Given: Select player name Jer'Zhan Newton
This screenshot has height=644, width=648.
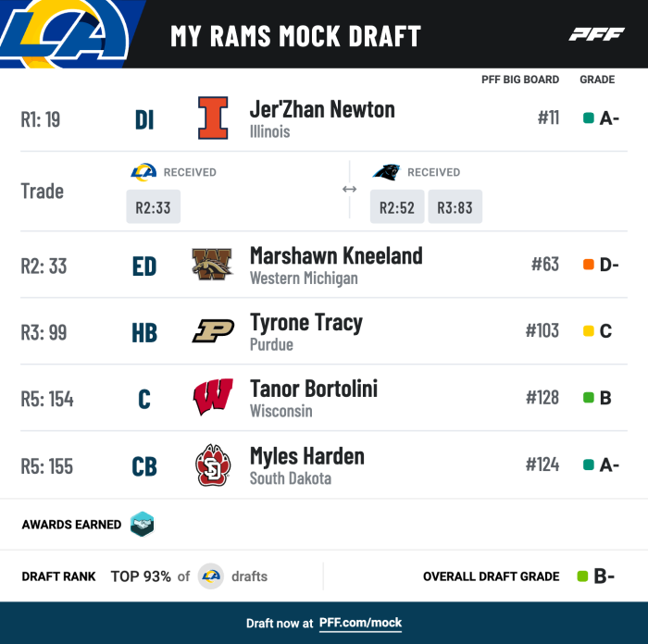Looking at the screenshot, I should point(322,109).
